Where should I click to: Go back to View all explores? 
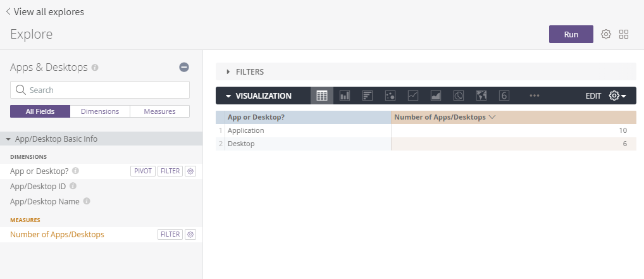[44, 11]
